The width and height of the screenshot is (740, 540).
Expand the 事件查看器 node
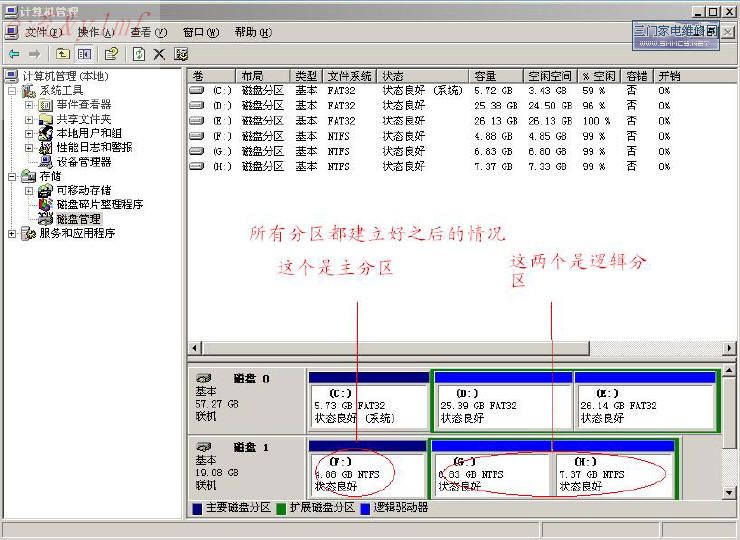pyautogui.click(x=29, y=105)
